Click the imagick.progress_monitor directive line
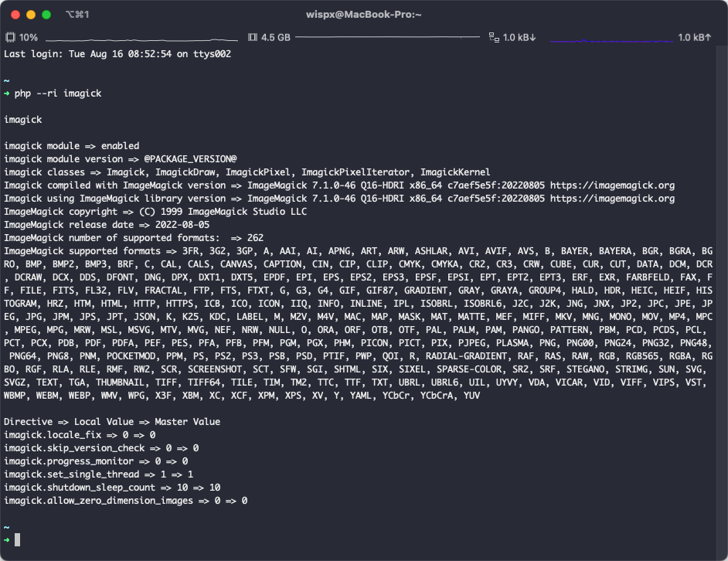The height and width of the screenshot is (561, 728). click(x=96, y=461)
